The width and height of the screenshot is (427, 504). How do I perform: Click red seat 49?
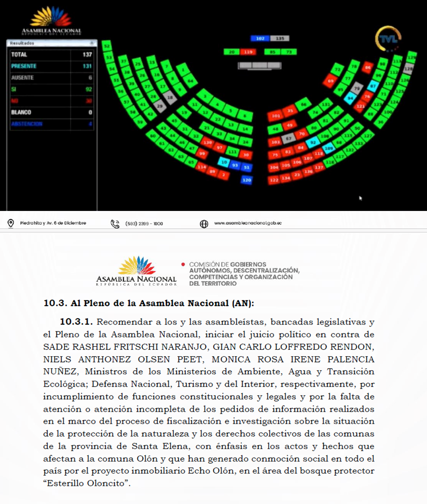pos(289,125)
